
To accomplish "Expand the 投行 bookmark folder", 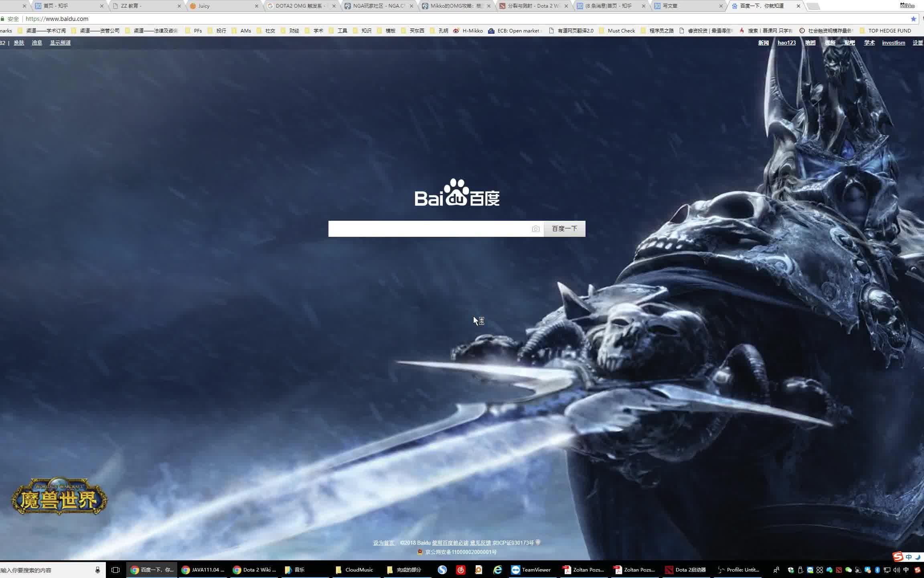I will 217,31.
